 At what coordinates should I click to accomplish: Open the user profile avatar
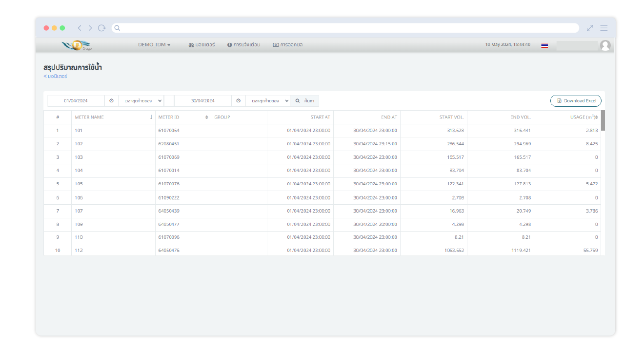pos(605,45)
